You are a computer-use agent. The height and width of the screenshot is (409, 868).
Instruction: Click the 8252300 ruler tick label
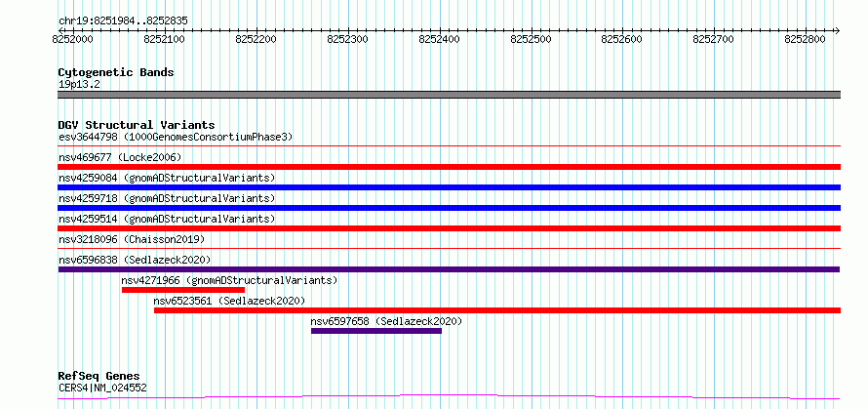click(x=348, y=40)
